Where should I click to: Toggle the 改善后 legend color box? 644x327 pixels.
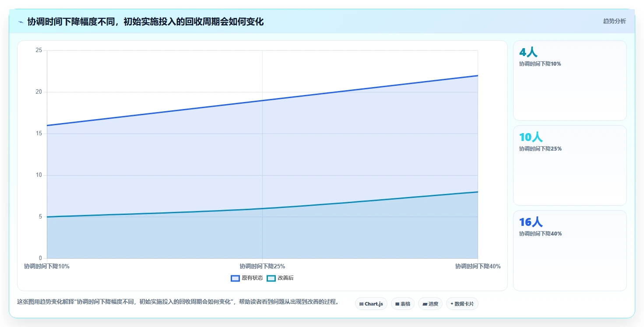coord(271,278)
